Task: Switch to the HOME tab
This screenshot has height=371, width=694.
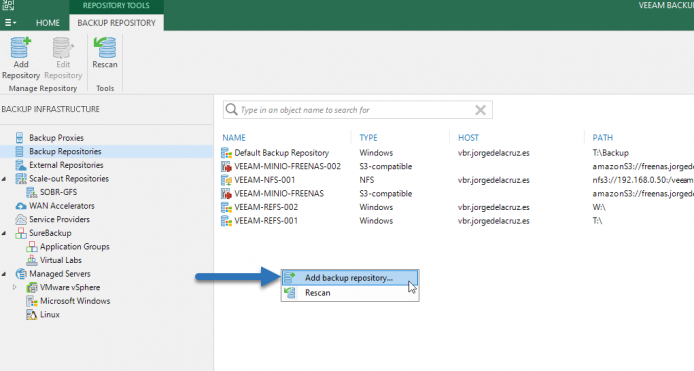Action: [x=48, y=23]
